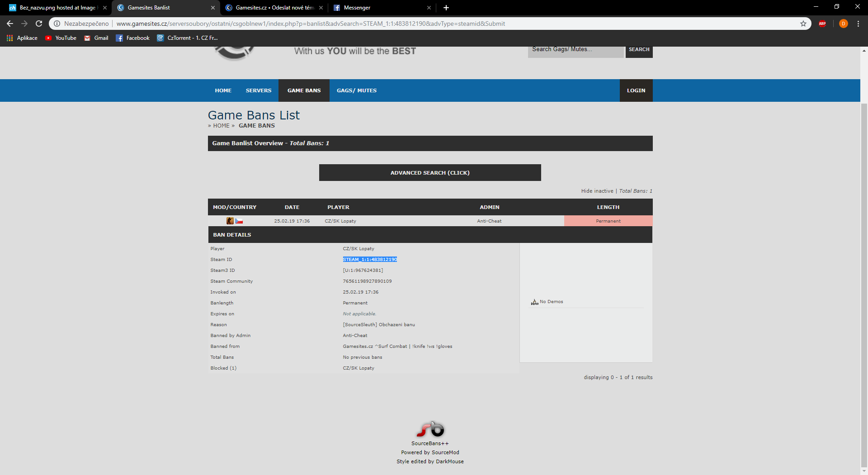Click the Powered by SourceMod footer text
Viewport: 868px width, 475px height.
[x=430, y=452]
